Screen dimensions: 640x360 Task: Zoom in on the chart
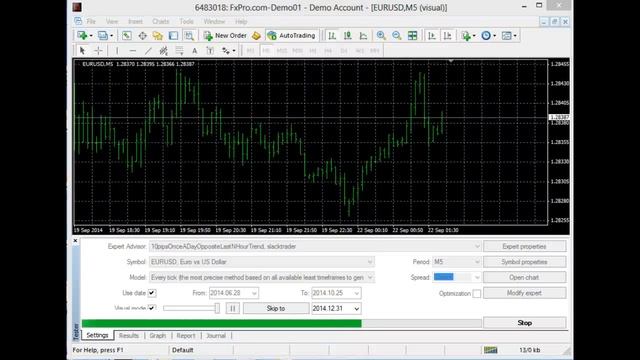pos(381,36)
